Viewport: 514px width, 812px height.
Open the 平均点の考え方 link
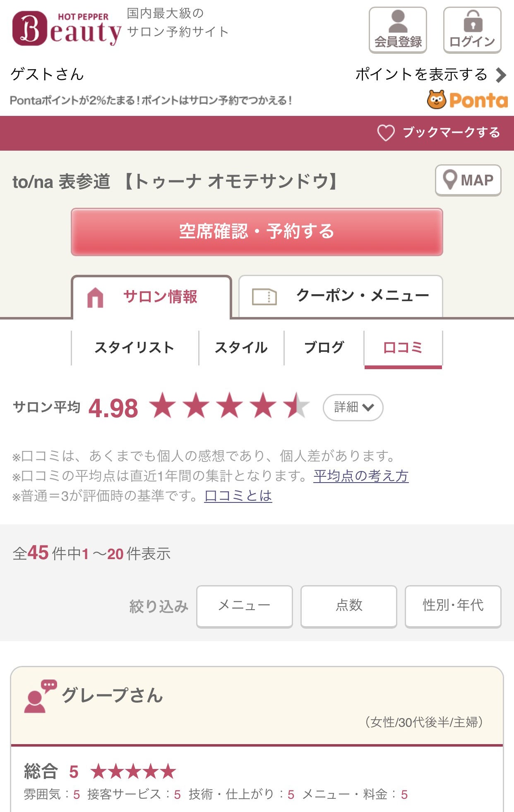[361, 476]
